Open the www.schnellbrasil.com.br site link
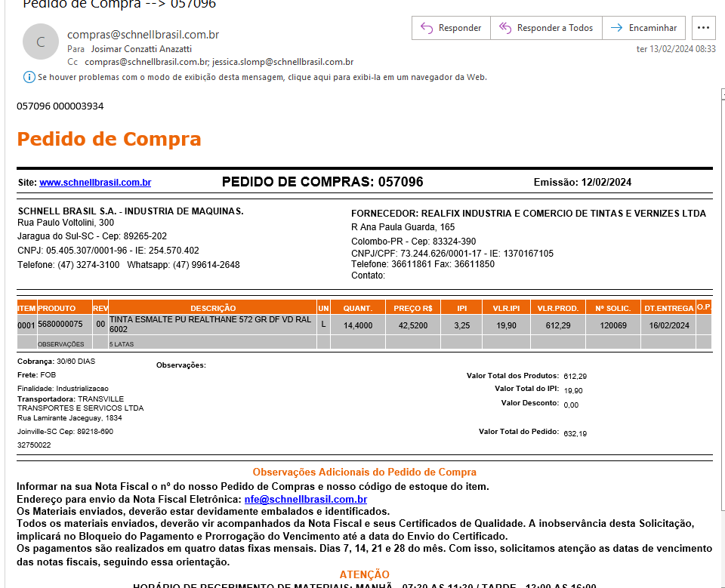This screenshot has width=725, height=588. pos(95,183)
